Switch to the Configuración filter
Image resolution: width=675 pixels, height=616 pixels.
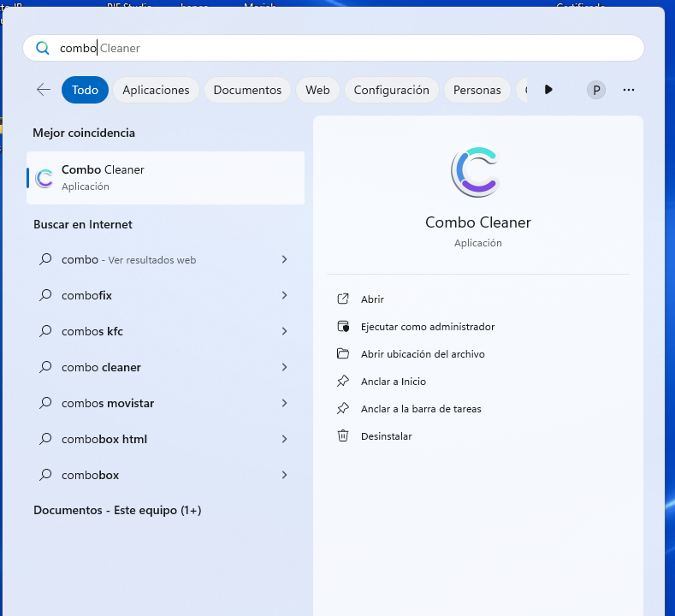point(391,90)
